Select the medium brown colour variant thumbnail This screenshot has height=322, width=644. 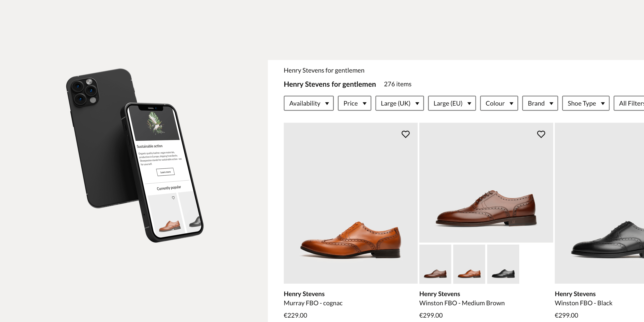435,264
